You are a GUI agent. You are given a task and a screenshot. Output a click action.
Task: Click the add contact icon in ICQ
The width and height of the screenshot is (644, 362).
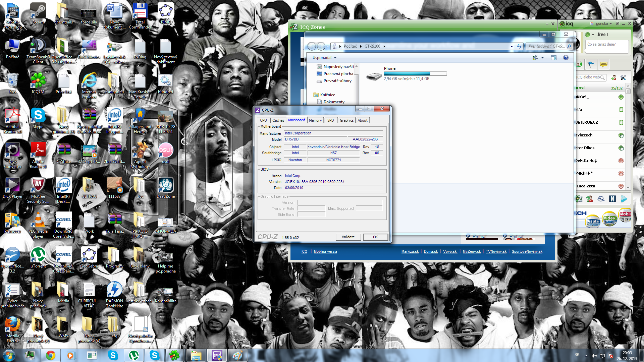pyautogui.click(x=613, y=77)
